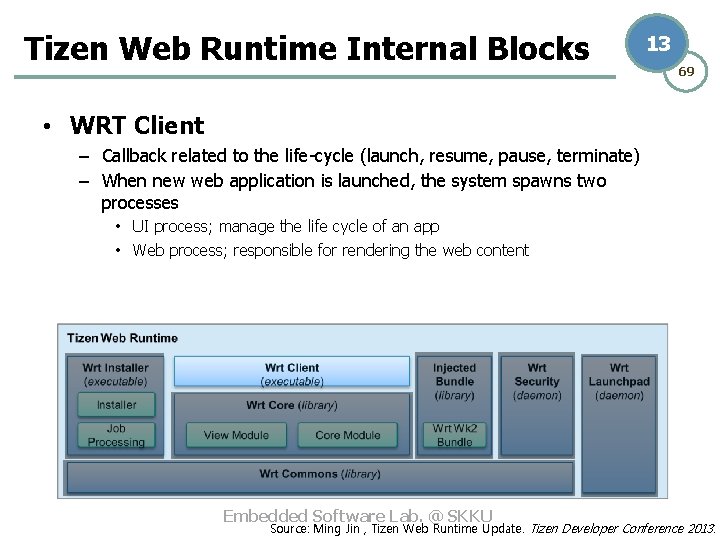720x540 pixels.
Task: Select the 'WRT Client' bullet heading
Action: pos(137,125)
